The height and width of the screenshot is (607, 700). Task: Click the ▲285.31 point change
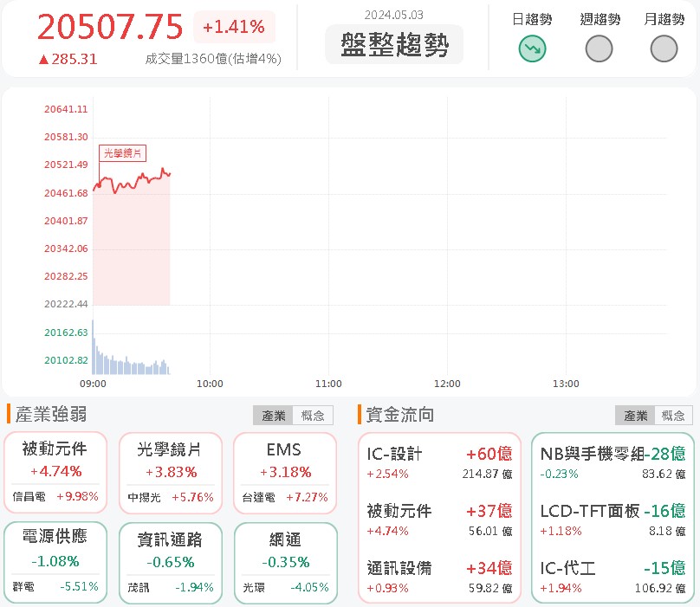(x=68, y=59)
